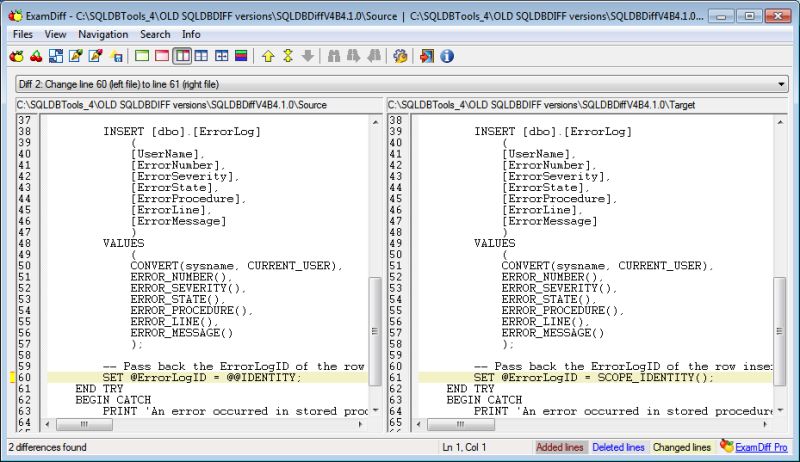This screenshot has width=800, height=462.
Task: Click the Changed lines color legend
Action: (682, 447)
